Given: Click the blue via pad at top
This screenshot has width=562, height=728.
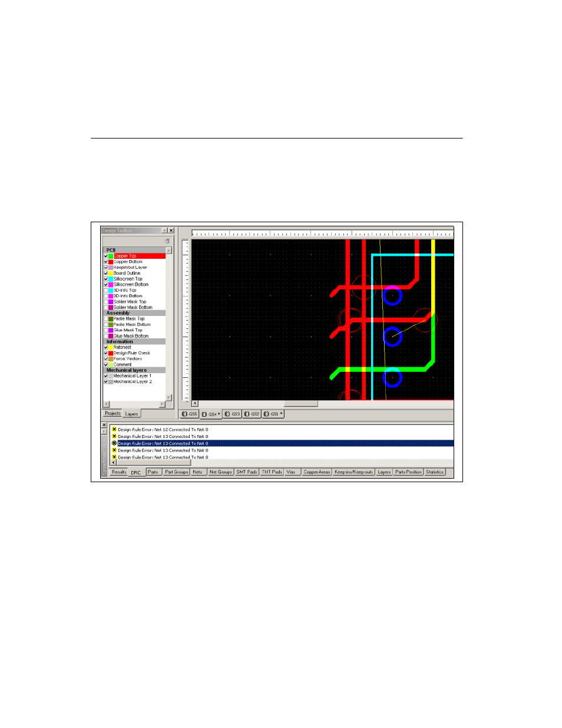Looking at the screenshot, I should pyautogui.click(x=392, y=295).
